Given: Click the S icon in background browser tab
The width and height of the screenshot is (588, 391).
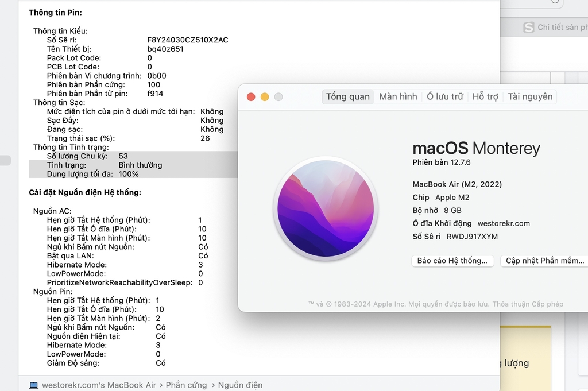Looking at the screenshot, I should point(529,28).
